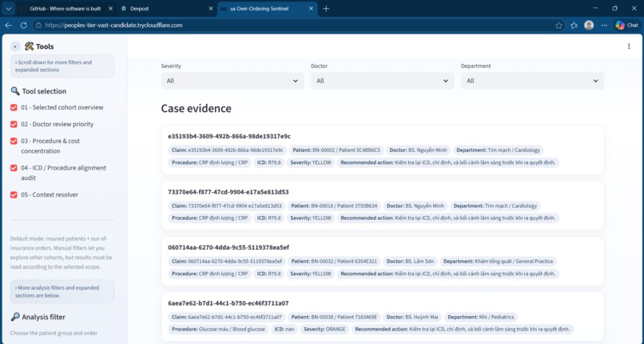Minimize the browser window

[x=596, y=8]
